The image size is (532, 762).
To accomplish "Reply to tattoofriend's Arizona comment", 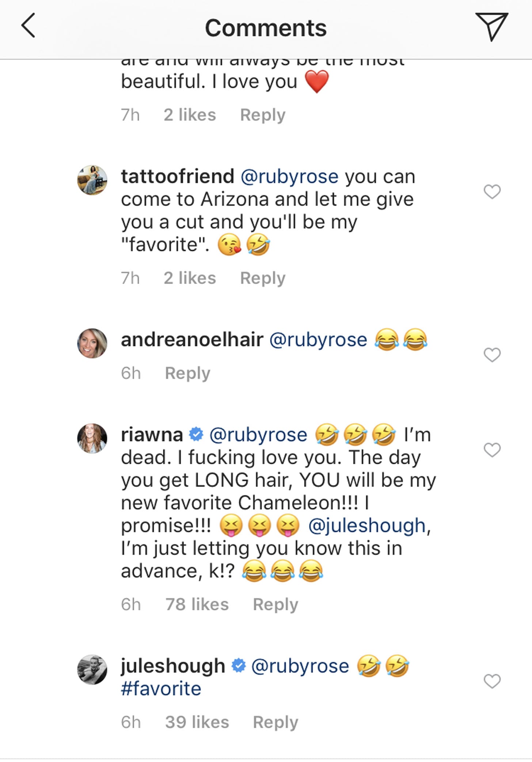I will click(x=262, y=279).
